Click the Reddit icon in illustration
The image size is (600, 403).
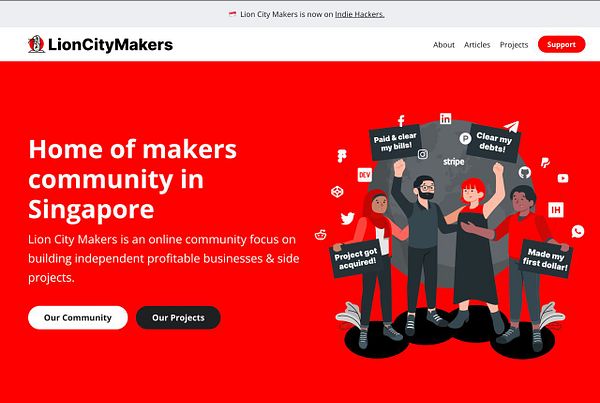click(321, 235)
